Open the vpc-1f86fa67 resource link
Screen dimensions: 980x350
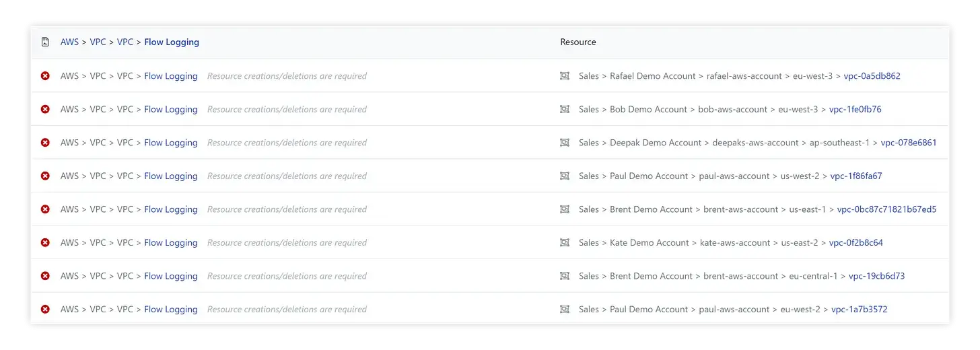pos(856,176)
